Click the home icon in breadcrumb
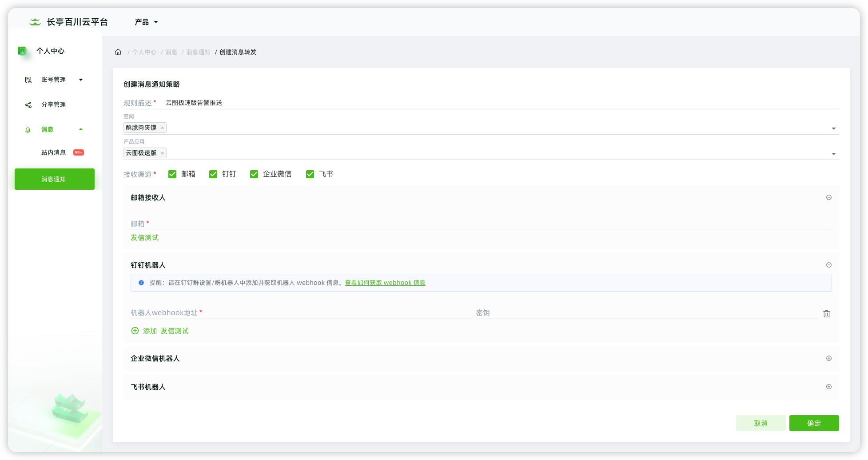 click(118, 52)
